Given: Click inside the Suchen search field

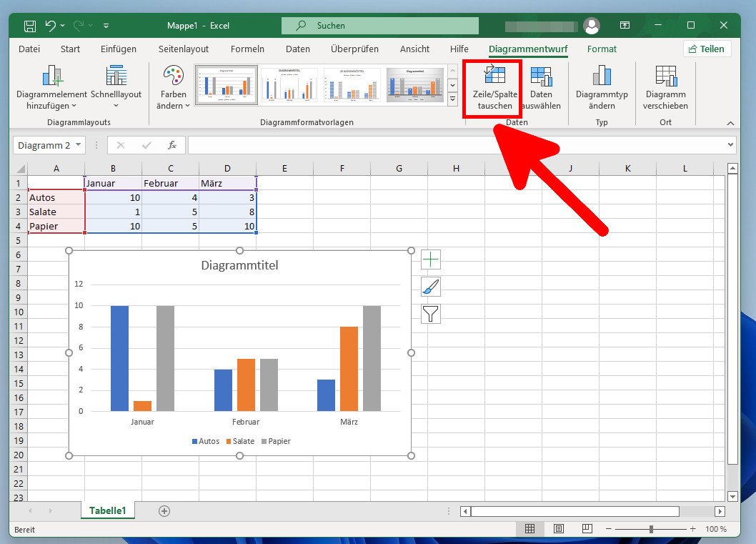Looking at the screenshot, I should [x=379, y=25].
